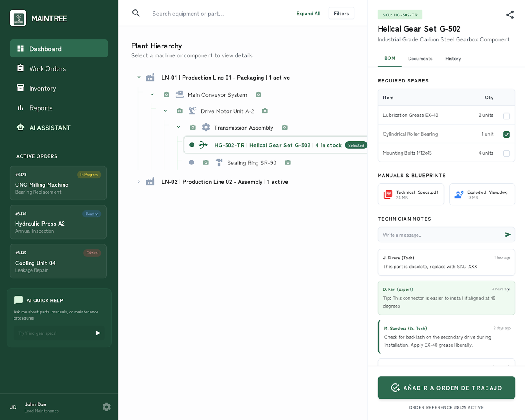Open settings gear next to John Doe
525x420 pixels.
click(107, 406)
